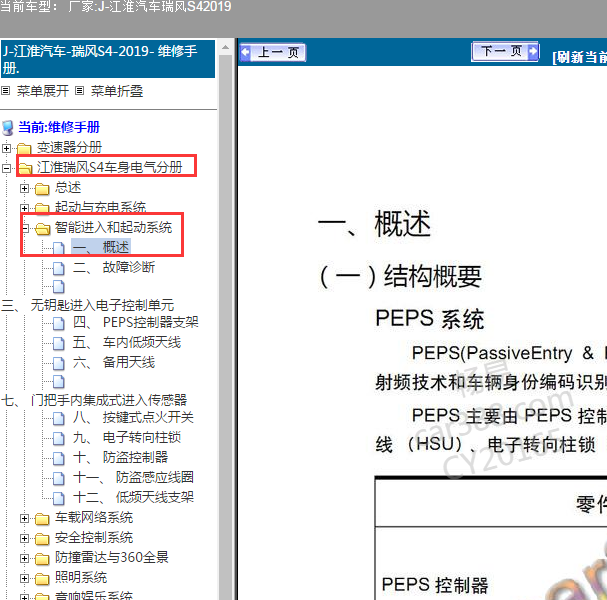Open 七、门把手内集成式进入传感器 page
Viewport: 607px width, 600px height.
click(x=94, y=400)
